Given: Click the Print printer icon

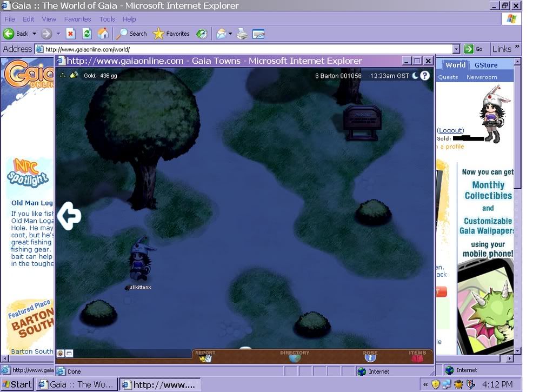Looking at the screenshot, I should coord(242,34).
